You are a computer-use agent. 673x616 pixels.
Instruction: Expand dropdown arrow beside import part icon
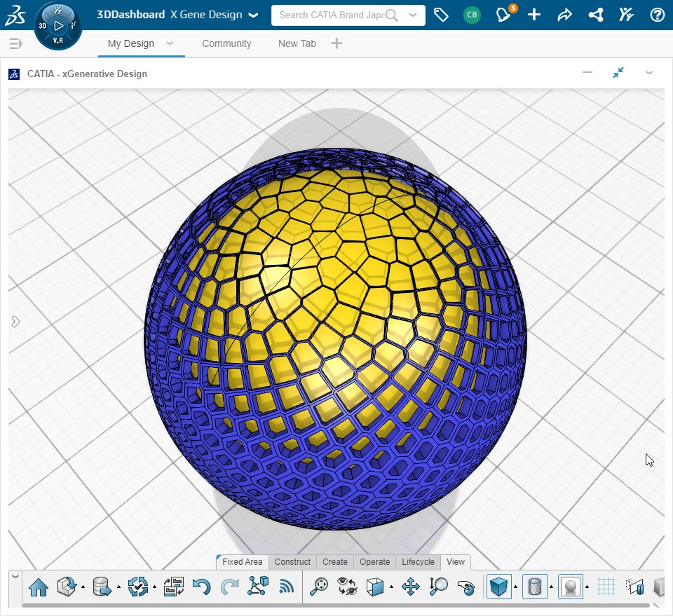point(83,587)
